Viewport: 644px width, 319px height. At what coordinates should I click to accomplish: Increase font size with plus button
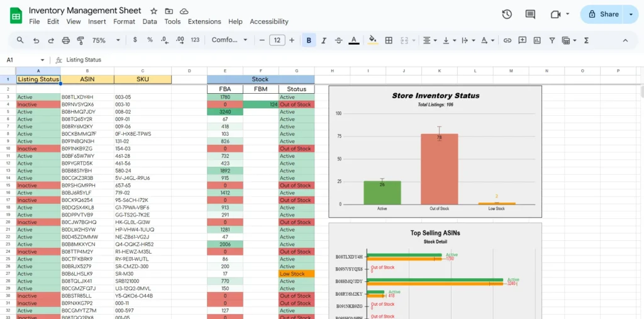292,40
